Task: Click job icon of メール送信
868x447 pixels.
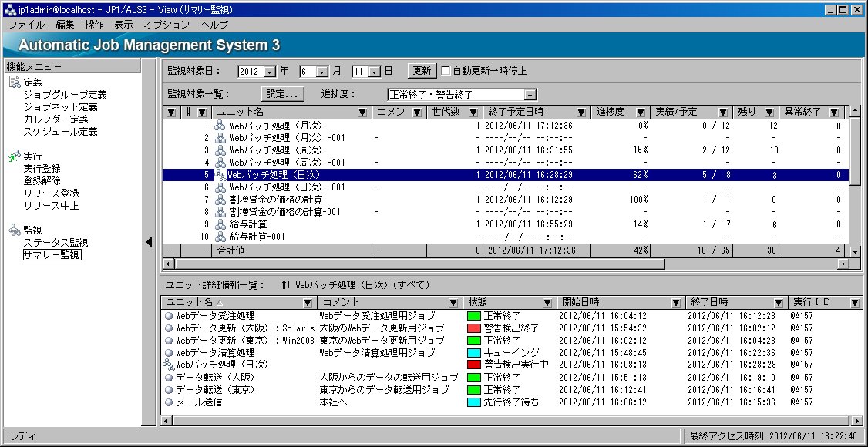Action: pos(169,402)
